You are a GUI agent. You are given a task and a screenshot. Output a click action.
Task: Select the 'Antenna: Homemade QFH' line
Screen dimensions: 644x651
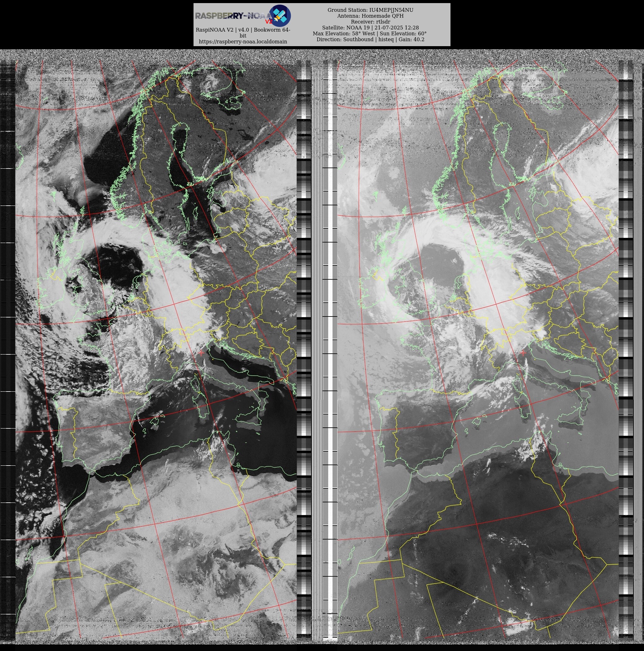pyautogui.click(x=370, y=16)
